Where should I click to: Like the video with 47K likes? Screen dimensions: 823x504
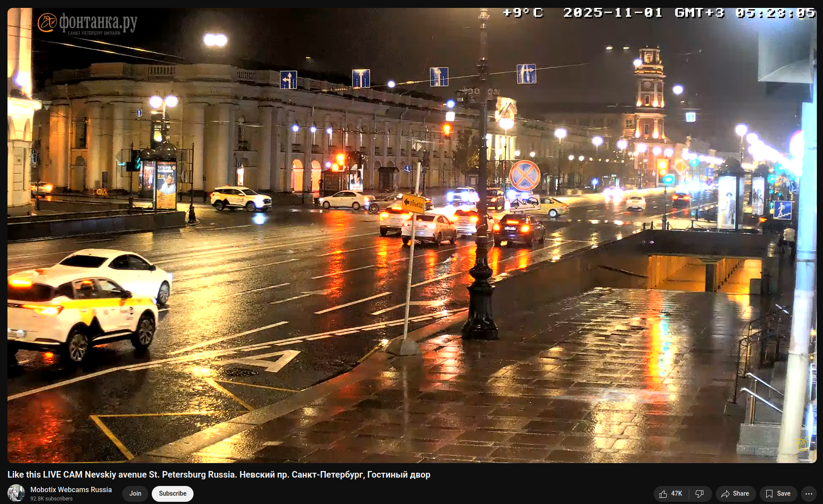[x=671, y=494]
